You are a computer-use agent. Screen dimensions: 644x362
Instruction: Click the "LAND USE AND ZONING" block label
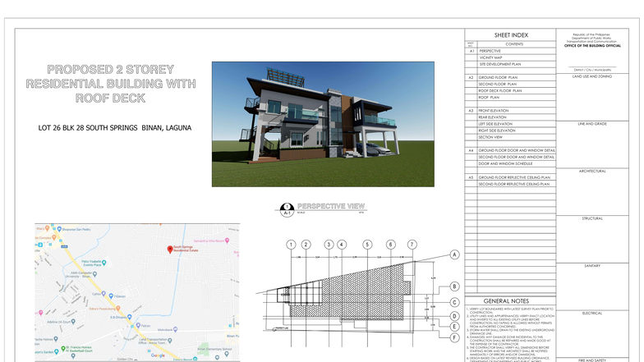pos(592,76)
